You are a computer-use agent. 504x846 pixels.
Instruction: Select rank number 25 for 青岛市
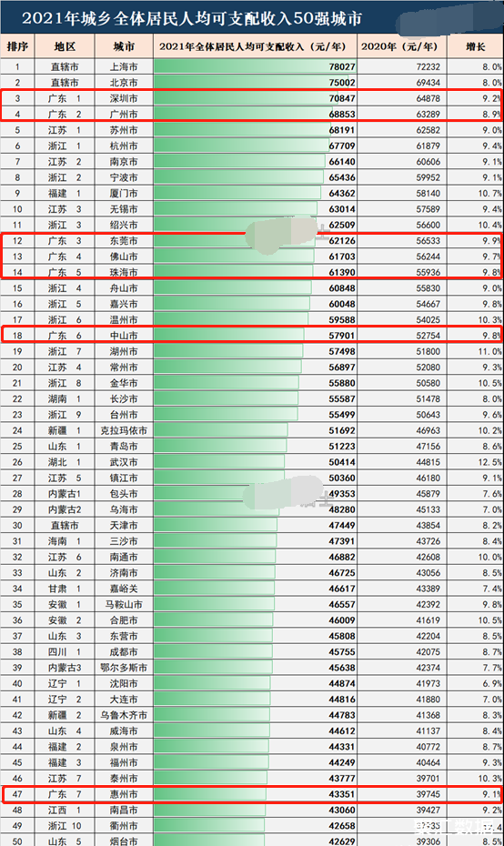(17, 447)
